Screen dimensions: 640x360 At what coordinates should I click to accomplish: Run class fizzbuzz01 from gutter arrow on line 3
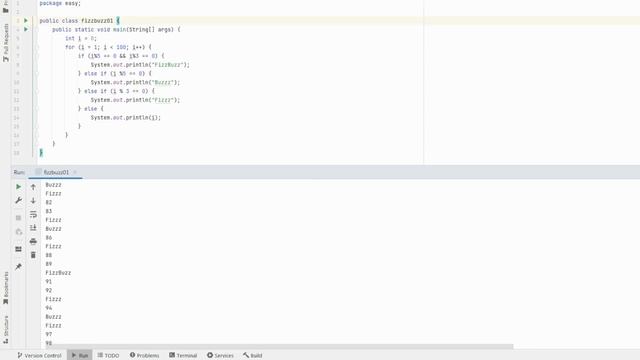click(x=26, y=20)
